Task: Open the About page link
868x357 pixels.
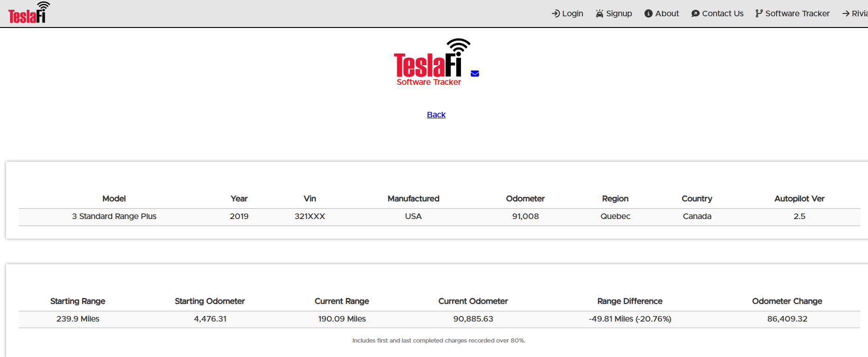Action: click(x=662, y=14)
